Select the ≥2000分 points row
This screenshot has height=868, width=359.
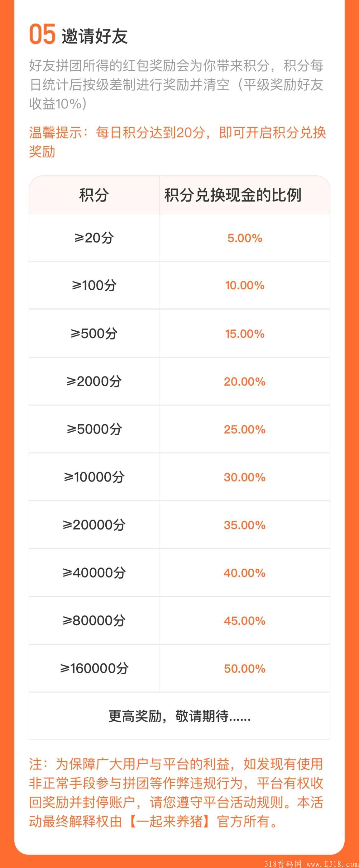point(179,382)
